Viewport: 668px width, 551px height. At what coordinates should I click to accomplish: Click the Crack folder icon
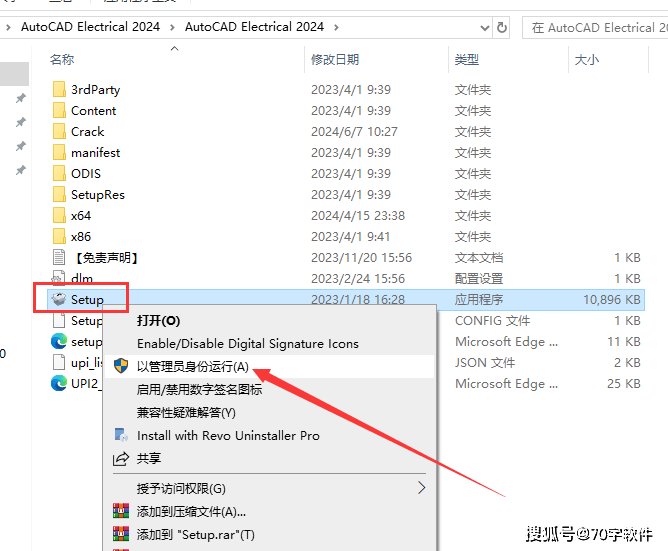[59, 131]
